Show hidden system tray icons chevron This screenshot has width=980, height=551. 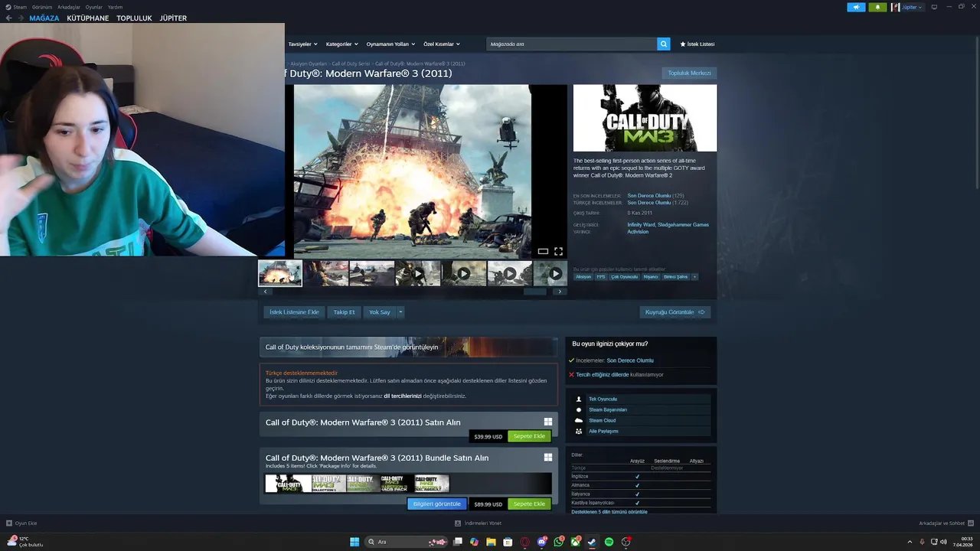point(910,542)
